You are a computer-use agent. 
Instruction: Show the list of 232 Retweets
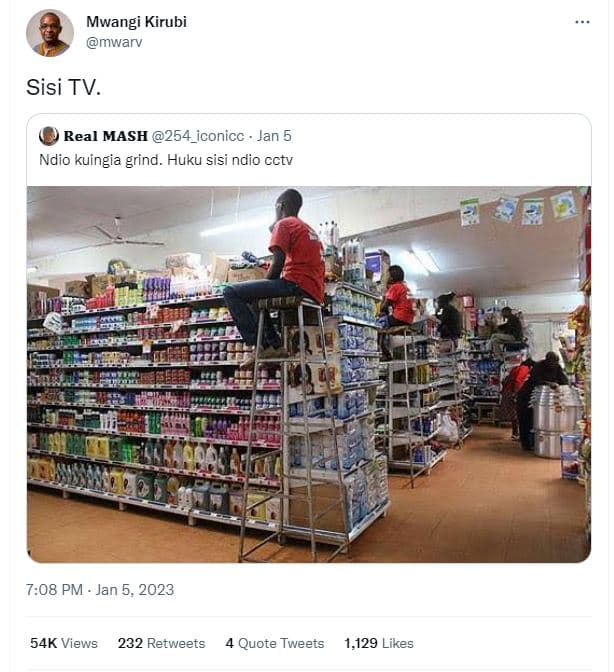pos(162,643)
